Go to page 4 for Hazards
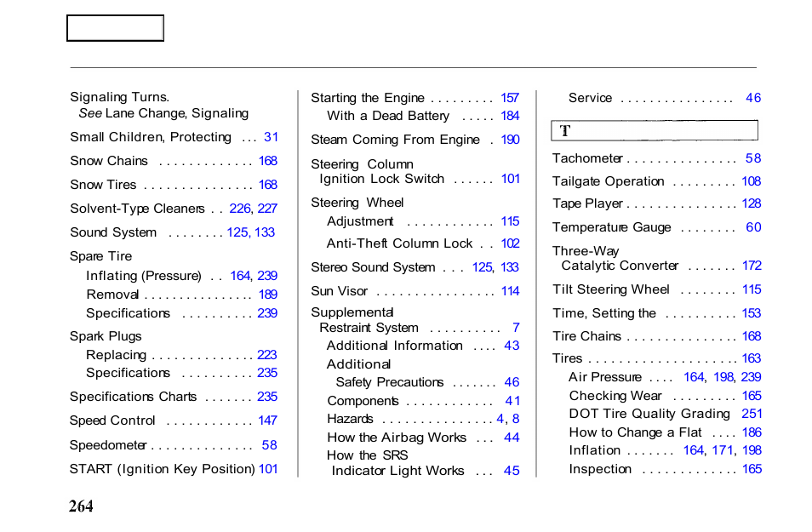 (500, 419)
